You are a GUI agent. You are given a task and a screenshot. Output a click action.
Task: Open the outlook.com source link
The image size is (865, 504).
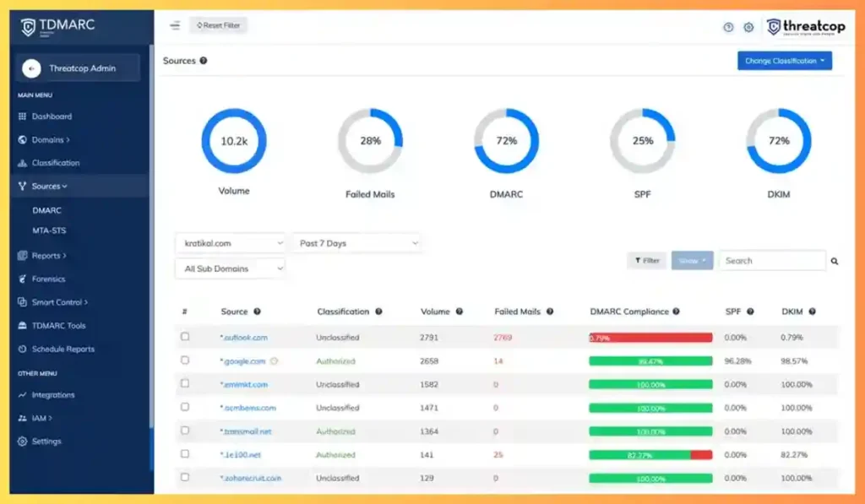click(244, 338)
